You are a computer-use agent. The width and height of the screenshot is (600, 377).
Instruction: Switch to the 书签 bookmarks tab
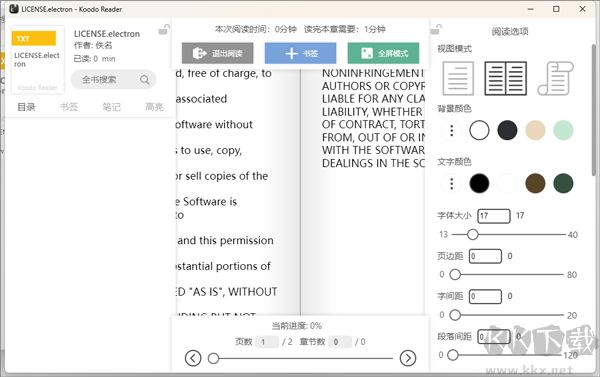point(69,107)
